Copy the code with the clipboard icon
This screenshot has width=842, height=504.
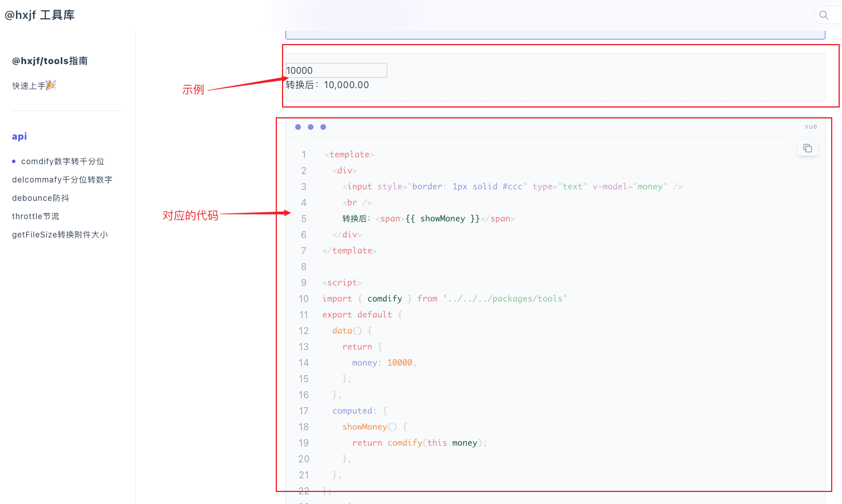pos(807,148)
